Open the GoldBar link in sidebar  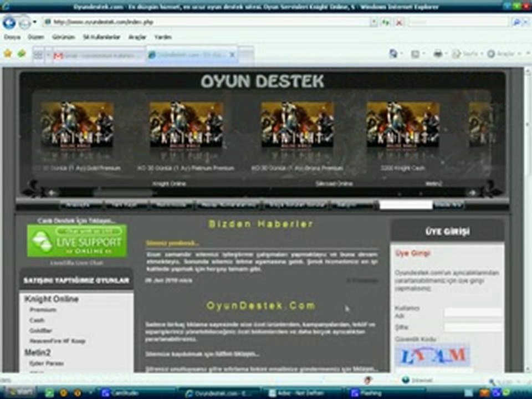(x=40, y=330)
